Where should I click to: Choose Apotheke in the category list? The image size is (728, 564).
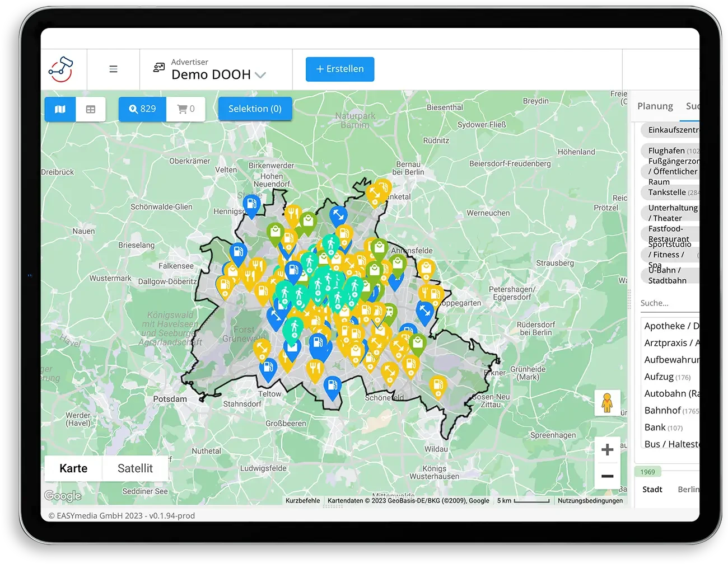tap(671, 326)
